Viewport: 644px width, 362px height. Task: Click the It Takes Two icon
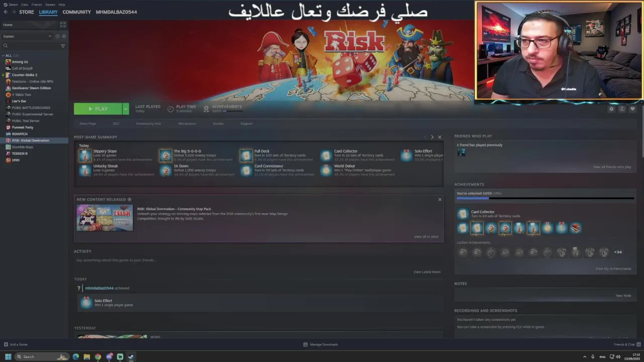(x=8, y=95)
